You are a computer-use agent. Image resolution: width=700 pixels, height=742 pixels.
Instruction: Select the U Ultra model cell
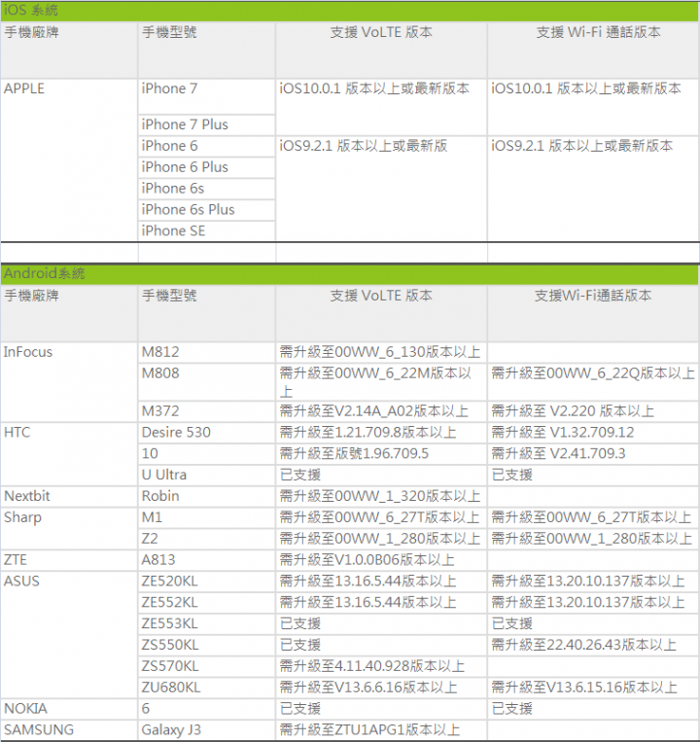pyautogui.click(x=207, y=476)
